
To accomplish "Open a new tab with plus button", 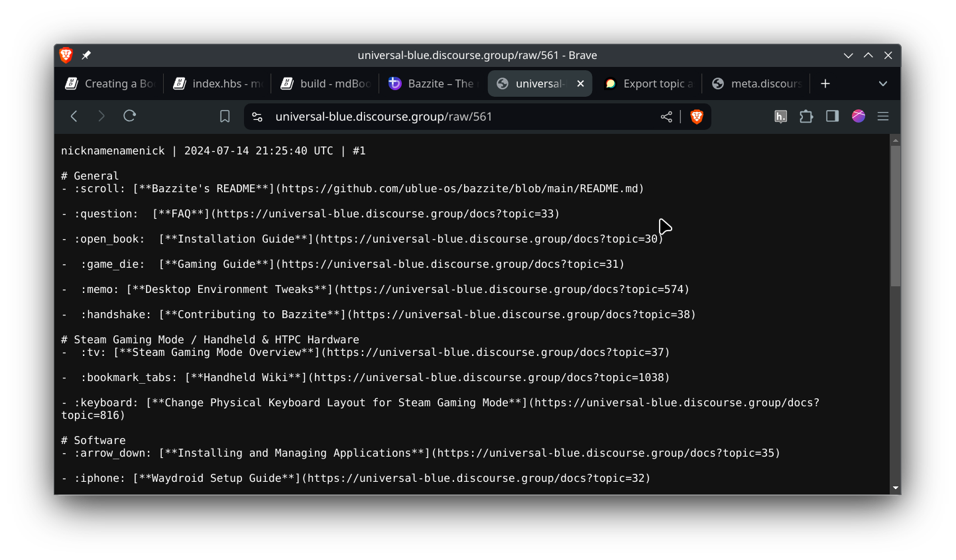I will (x=825, y=84).
